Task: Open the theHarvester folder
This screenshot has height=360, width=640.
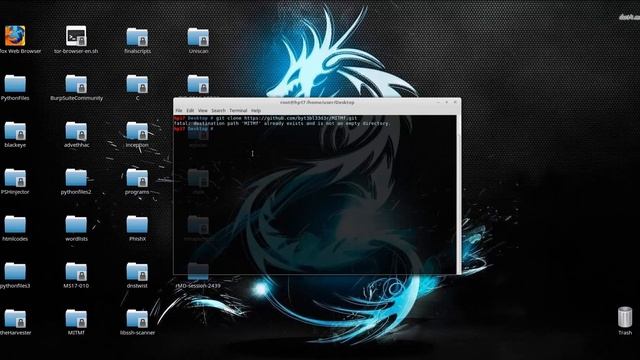Action: click(15, 318)
